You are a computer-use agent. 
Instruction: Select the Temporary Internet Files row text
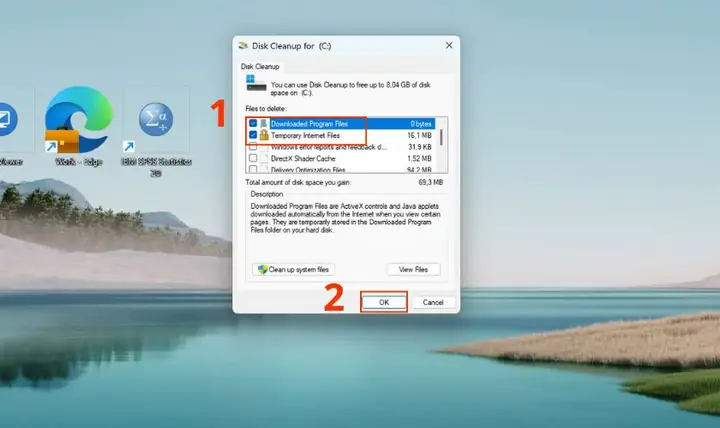point(305,135)
